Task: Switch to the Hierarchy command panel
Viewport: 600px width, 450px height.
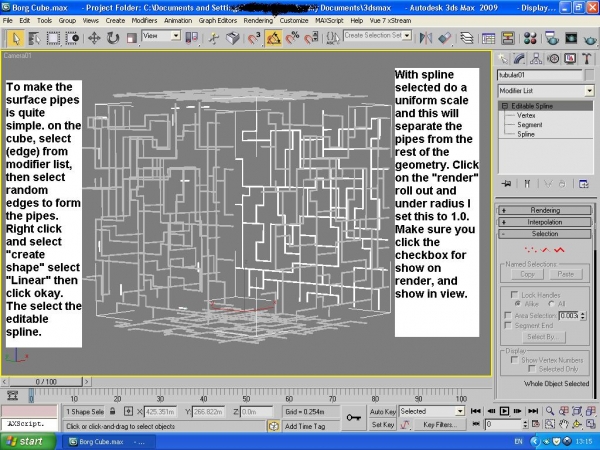Action: click(536, 59)
